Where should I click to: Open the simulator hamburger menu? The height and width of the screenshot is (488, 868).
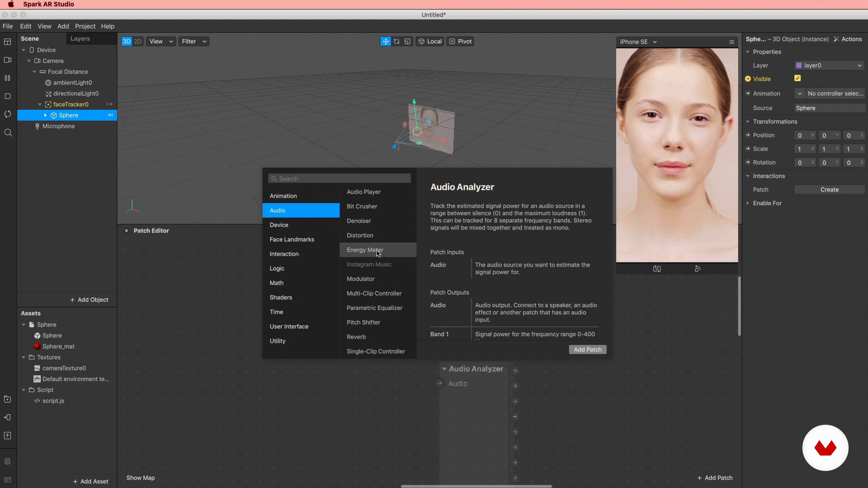coord(731,42)
